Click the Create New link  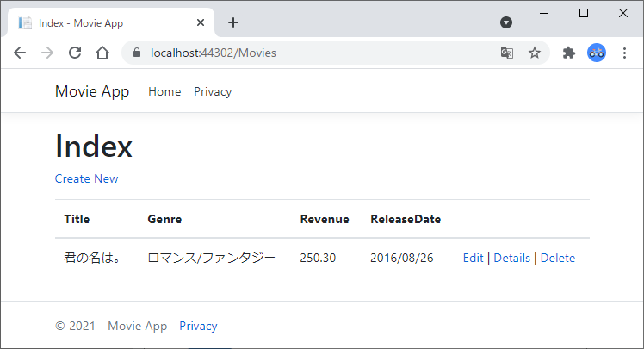[87, 179]
